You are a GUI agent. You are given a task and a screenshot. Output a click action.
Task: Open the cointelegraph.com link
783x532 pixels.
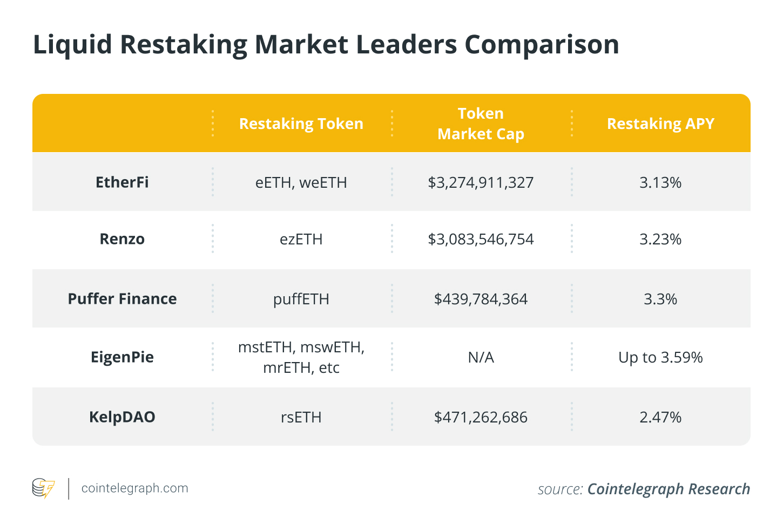[135, 488]
